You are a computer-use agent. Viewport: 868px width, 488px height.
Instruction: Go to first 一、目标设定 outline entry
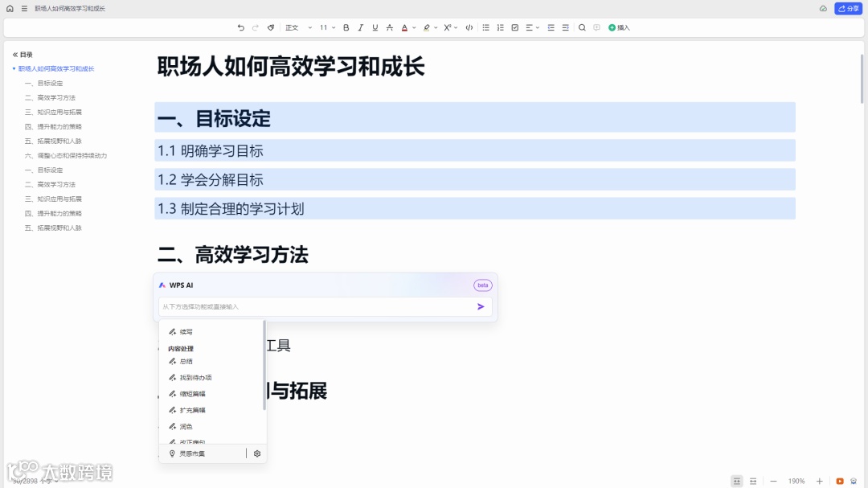click(43, 83)
